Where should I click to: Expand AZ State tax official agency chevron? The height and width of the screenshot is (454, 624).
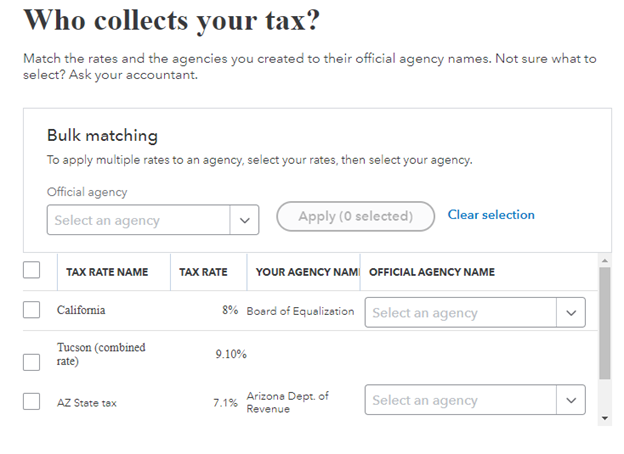click(571, 400)
